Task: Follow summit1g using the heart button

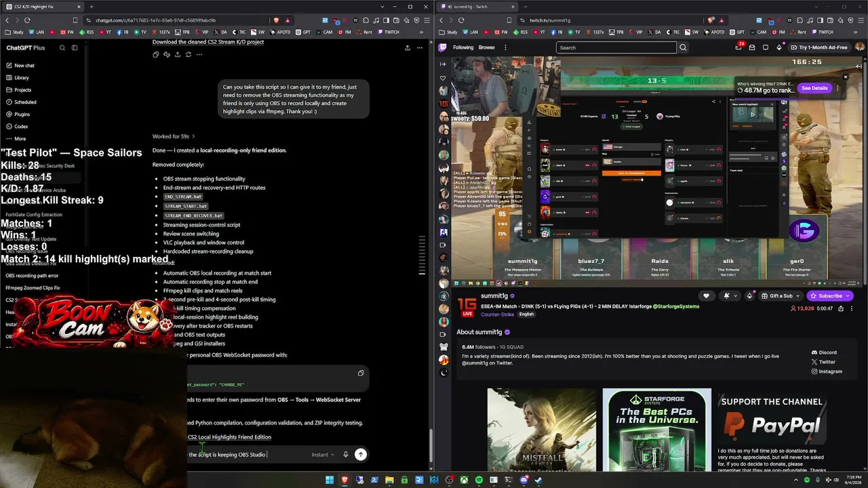Action: pos(706,296)
